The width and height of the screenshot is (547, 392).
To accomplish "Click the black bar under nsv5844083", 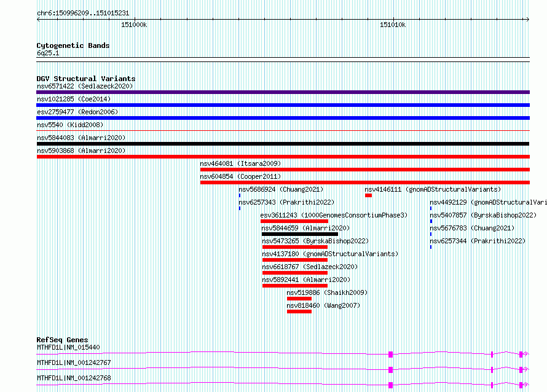I will point(283,144).
